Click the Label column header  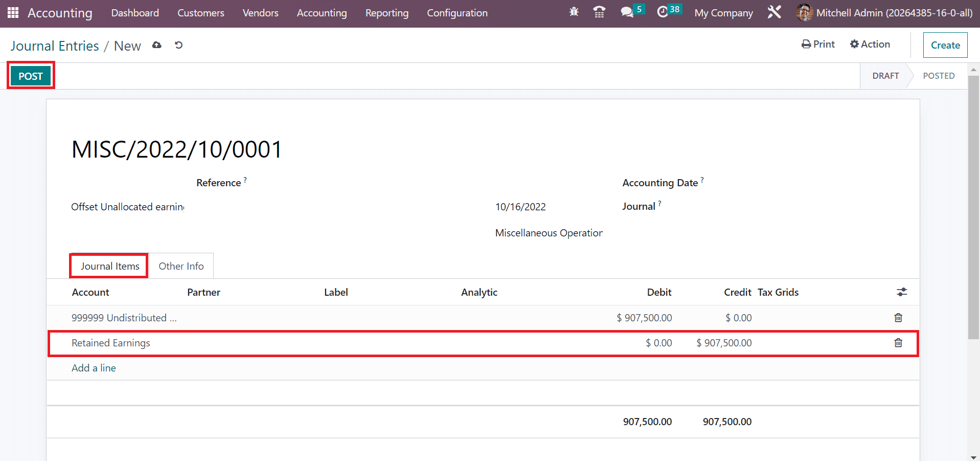(x=336, y=292)
